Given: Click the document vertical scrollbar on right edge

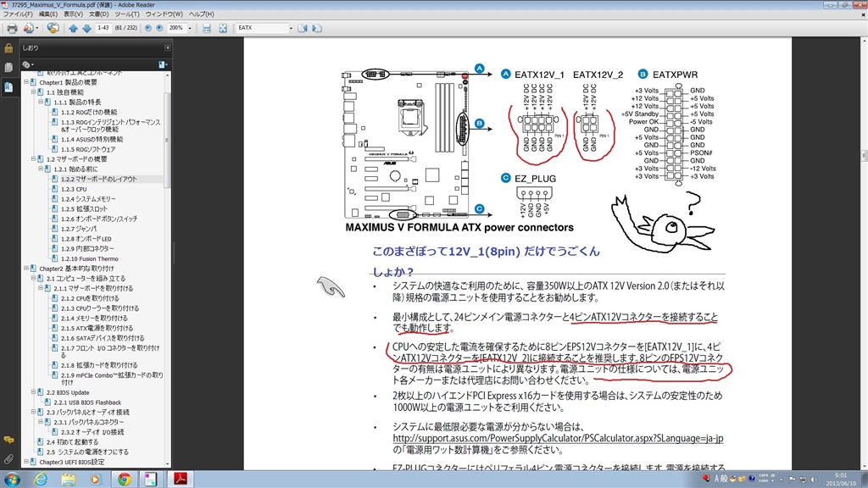Looking at the screenshot, I should [864, 156].
